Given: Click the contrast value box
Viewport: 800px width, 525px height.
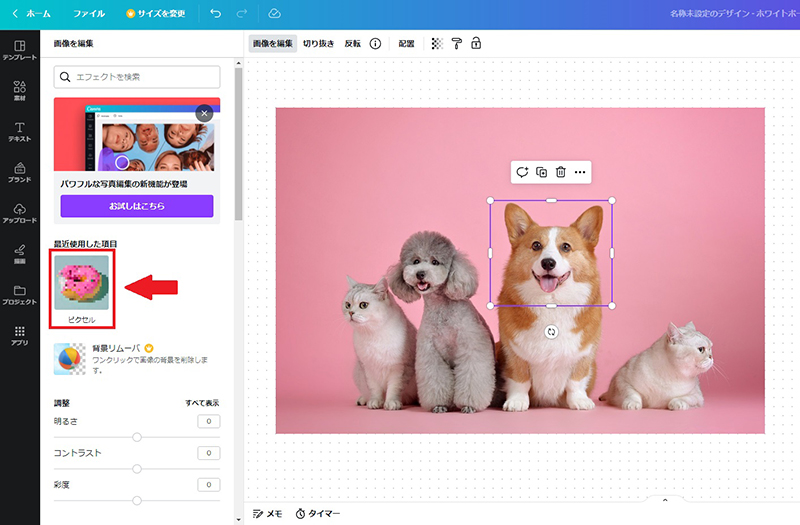Looking at the screenshot, I should 209,453.
